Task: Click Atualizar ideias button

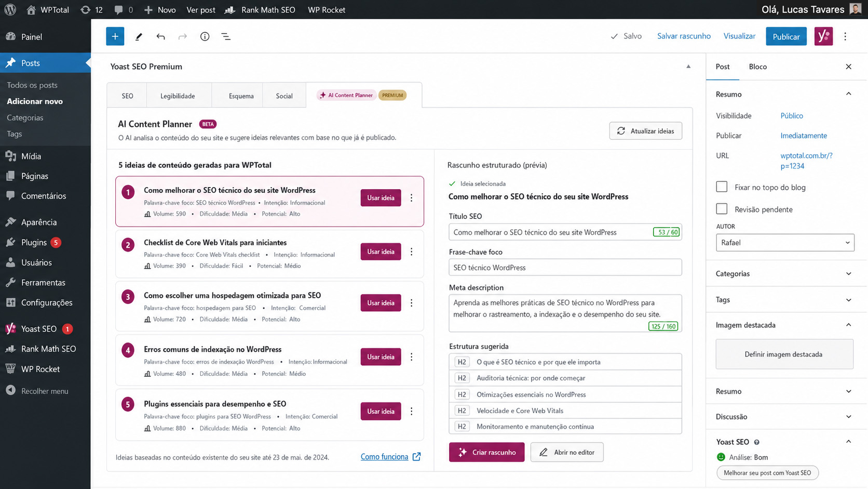Action: tap(645, 131)
